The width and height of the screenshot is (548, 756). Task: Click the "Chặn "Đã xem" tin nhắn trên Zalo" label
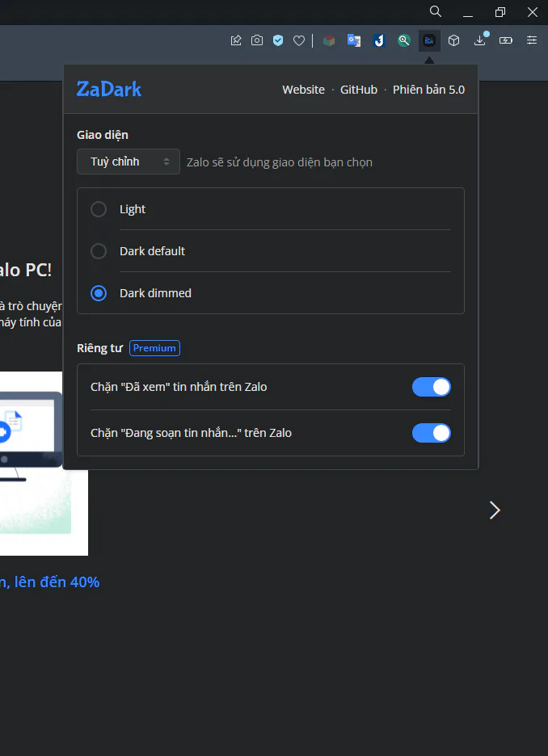[x=179, y=387]
